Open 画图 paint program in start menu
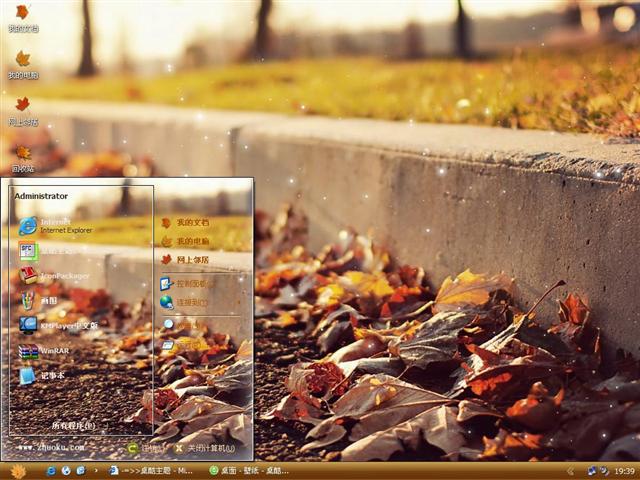This screenshot has width=640, height=480. 39,301
